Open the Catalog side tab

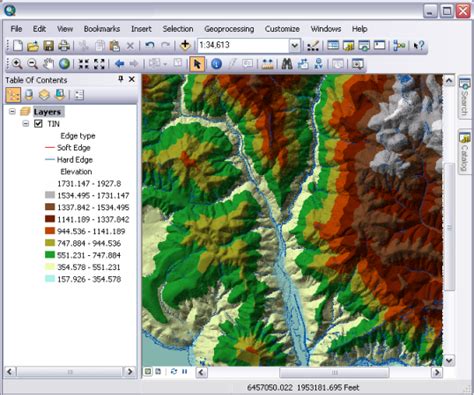point(465,152)
